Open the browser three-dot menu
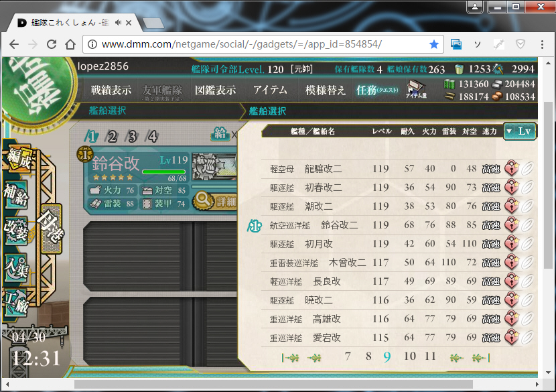This screenshot has height=392, width=556. coord(542,44)
